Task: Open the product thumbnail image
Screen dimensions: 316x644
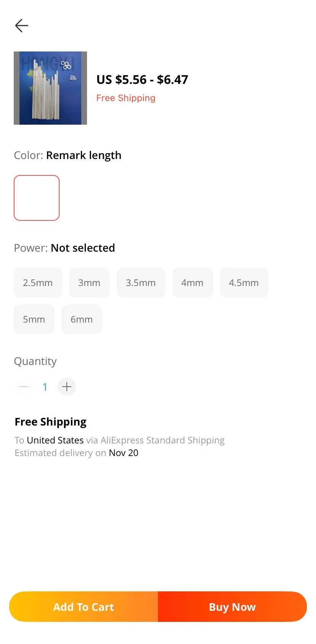Action: pos(50,88)
